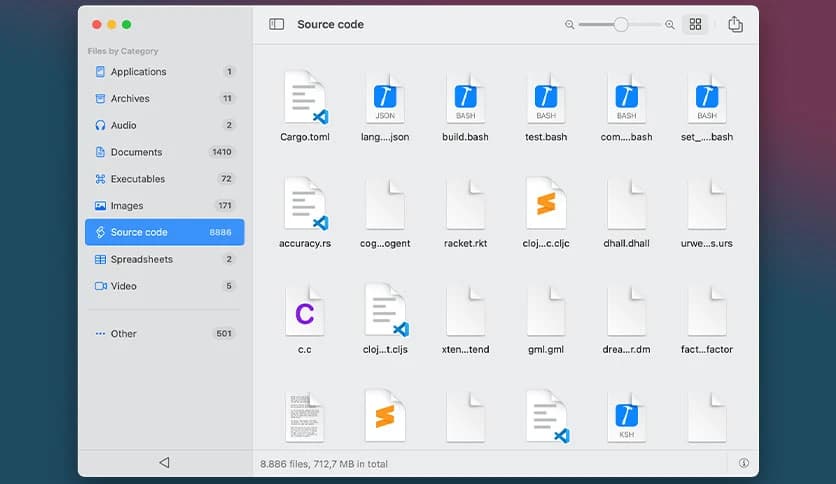Select the racket.rkt file icon
Image resolution: width=836 pixels, height=484 pixels.
465,204
